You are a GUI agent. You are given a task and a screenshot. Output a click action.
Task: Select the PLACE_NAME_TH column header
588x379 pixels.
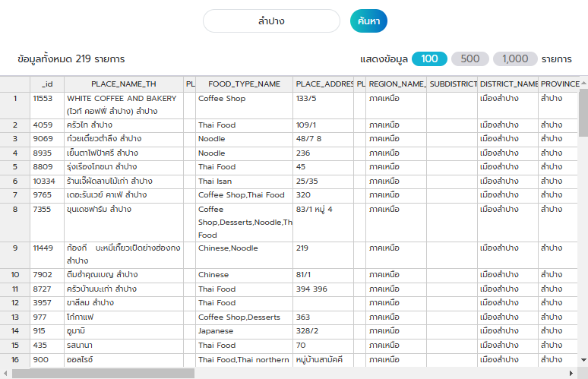click(124, 84)
